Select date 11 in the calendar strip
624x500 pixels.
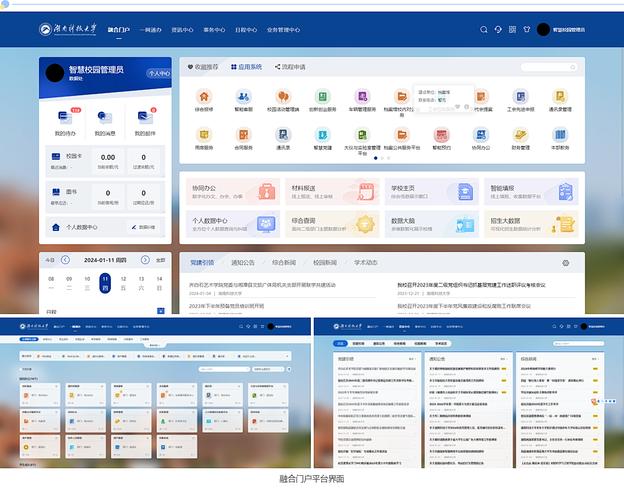(104, 283)
